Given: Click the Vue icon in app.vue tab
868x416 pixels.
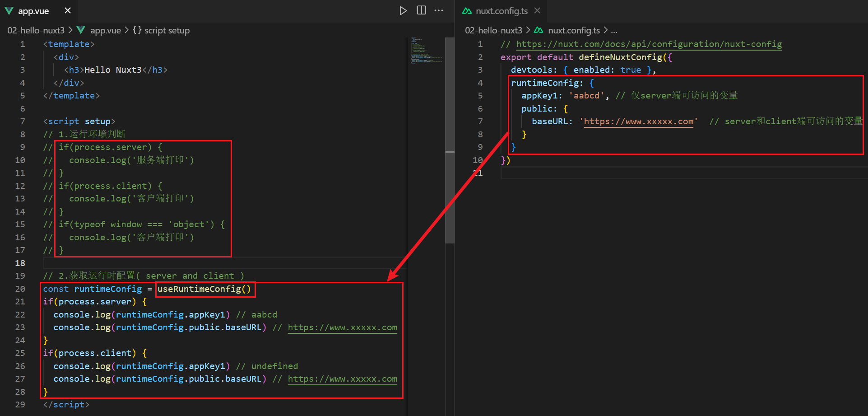Looking at the screenshot, I should [9, 11].
